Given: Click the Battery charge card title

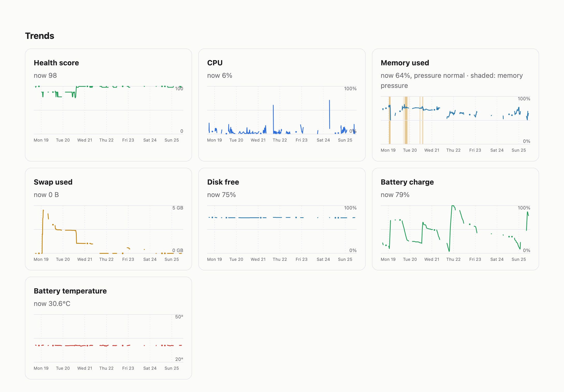Looking at the screenshot, I should tap(407, 182).
